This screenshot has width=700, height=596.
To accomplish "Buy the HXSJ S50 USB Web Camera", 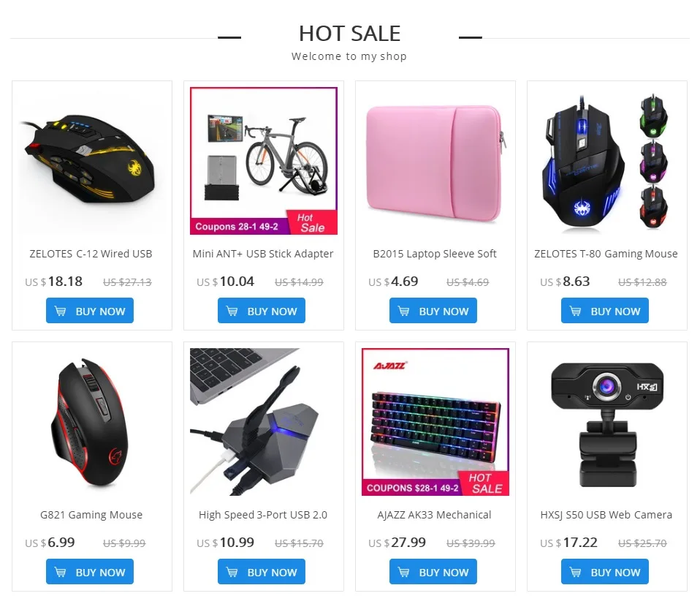I will [x=604, y=571].
